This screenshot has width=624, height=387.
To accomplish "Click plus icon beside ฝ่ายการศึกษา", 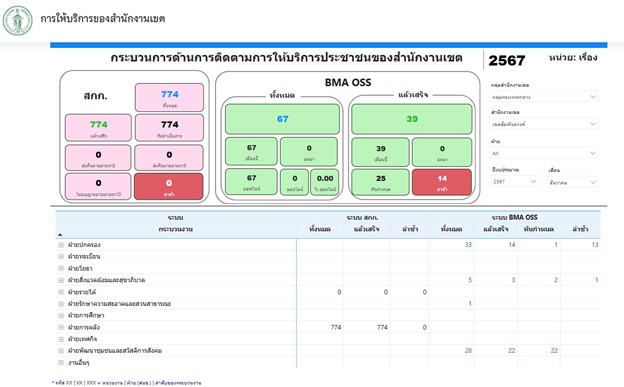I will (x=61, y=315).
